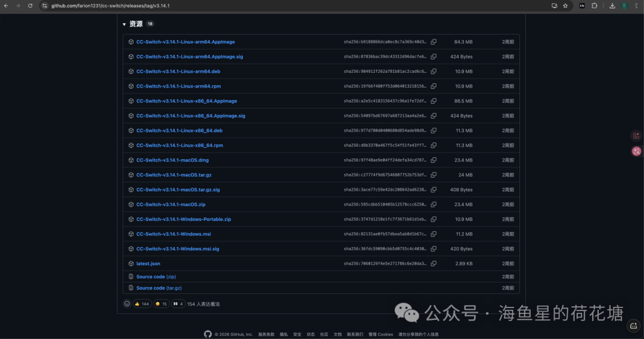The image size is (644, 339).
Task: Download Source code (tar.gz)
Action: 159,288
